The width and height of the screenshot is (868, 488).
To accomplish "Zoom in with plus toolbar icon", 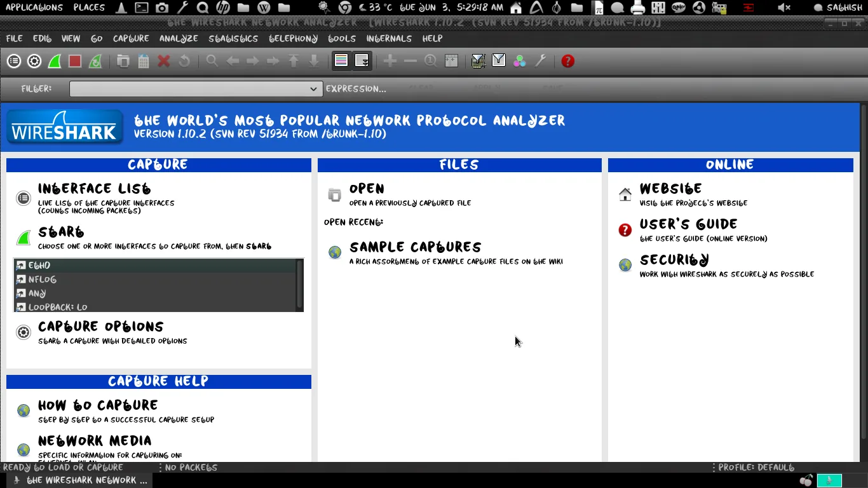I will 390,61.
